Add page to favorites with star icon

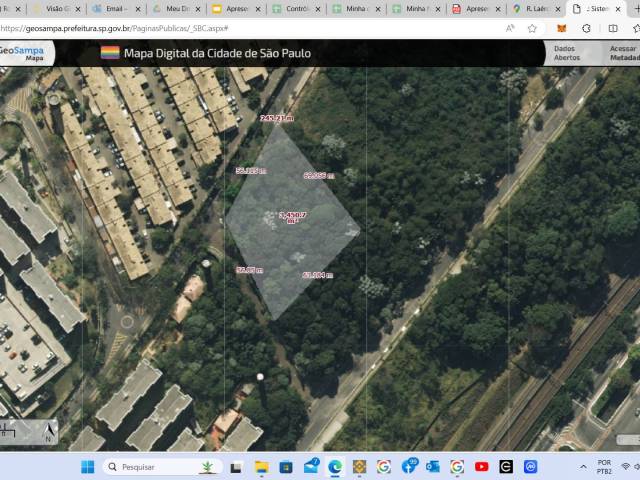(x=532, y=28)
